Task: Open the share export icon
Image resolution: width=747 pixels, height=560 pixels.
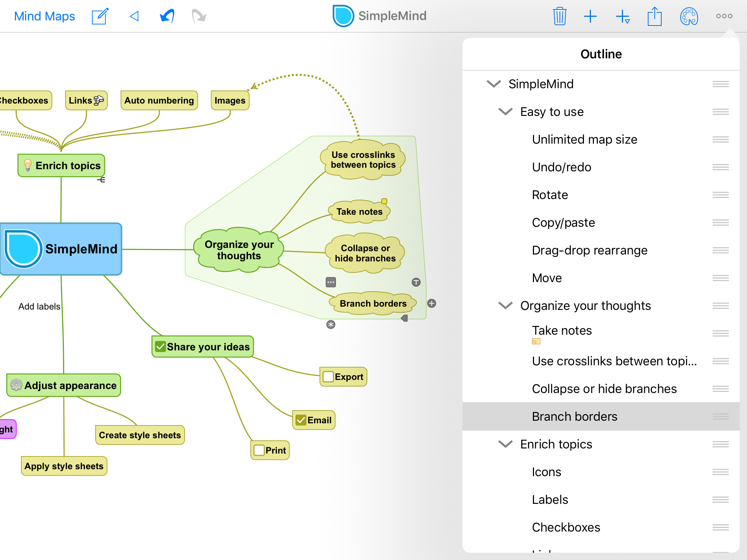Action: click(655, 16)
